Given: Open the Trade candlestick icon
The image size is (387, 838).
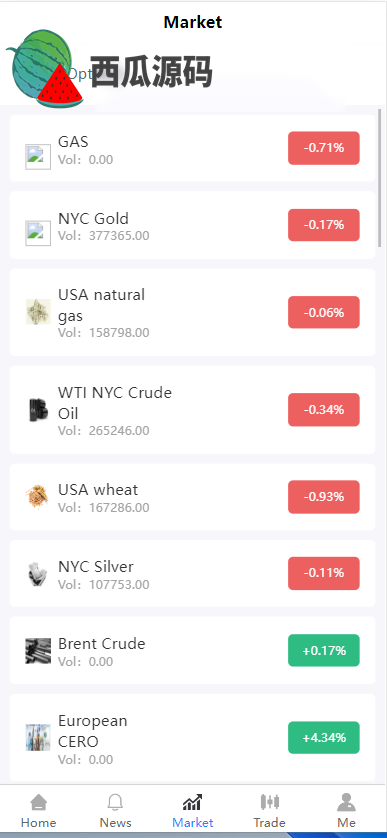Looking at the screenshot, I should [270, 802].
